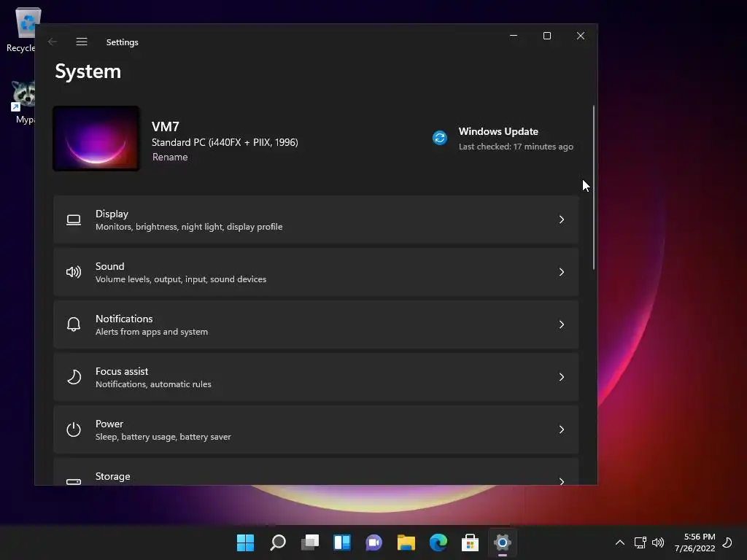Click the Rename link under VM7
747x560 pixels.
[x=170, y=157]
